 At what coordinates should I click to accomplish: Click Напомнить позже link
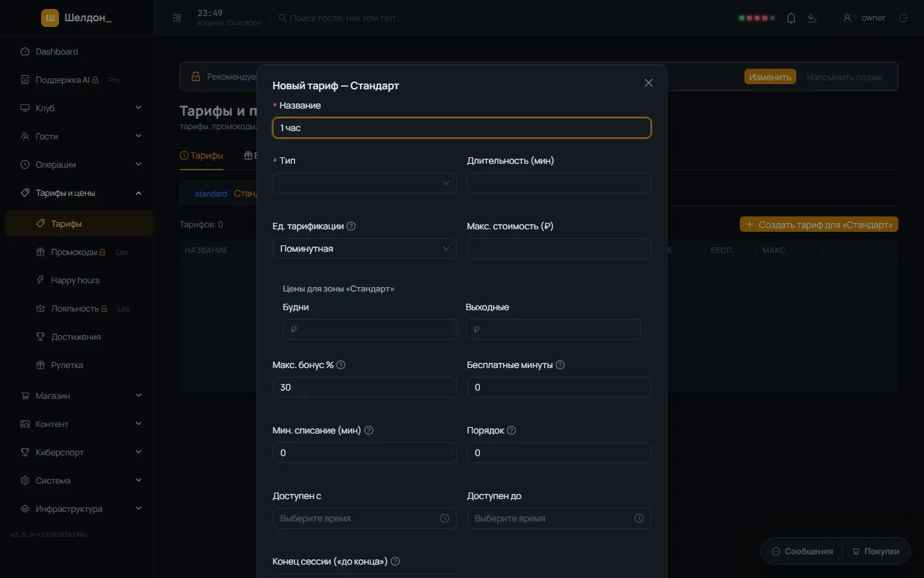tap(844, 77)
